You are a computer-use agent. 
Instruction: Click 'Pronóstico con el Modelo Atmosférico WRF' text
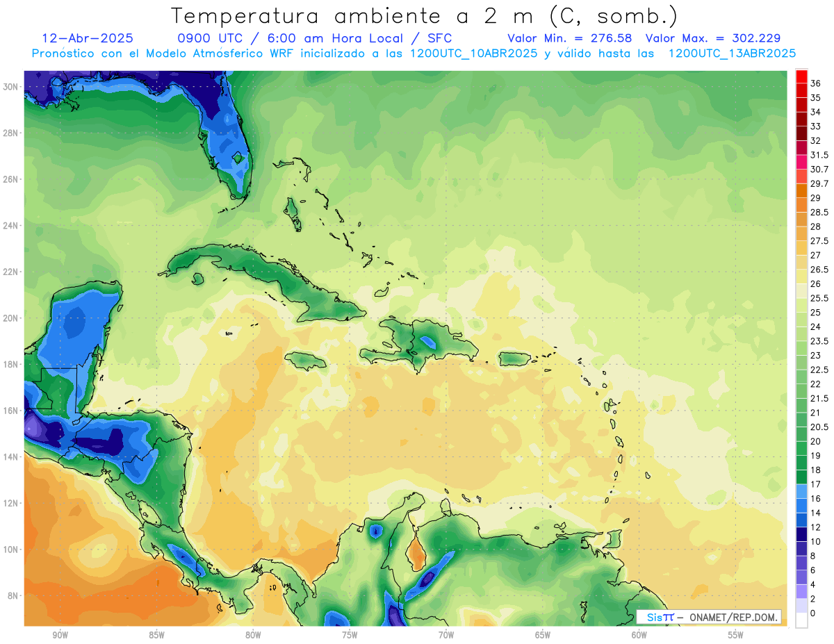click(163, 53)
